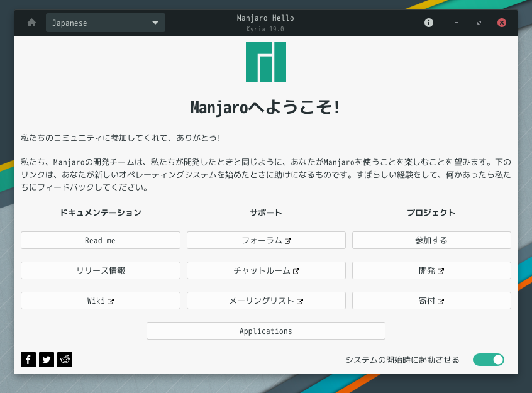Open the Facebook social icon
Viewport: 532px width, 393px height.
coord(28,360)
